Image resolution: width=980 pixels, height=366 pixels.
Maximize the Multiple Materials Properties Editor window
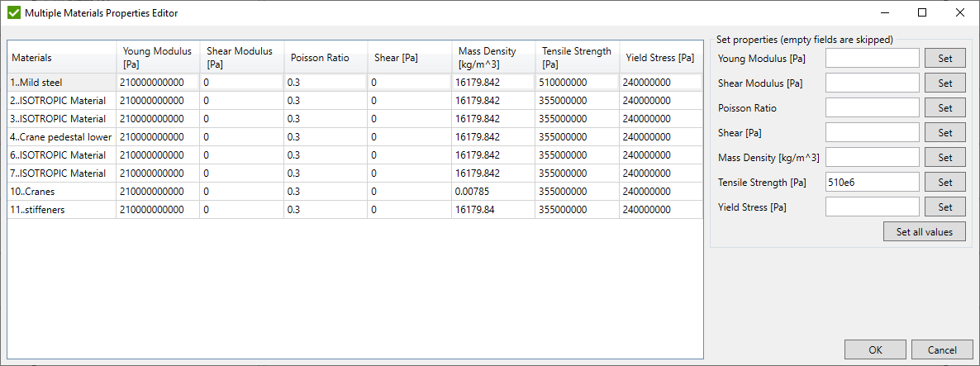[x=922, y=13]
